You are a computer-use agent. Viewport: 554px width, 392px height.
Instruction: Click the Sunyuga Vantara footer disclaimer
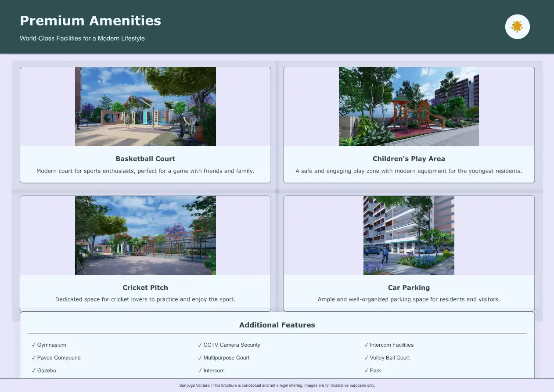click(277, 385)
